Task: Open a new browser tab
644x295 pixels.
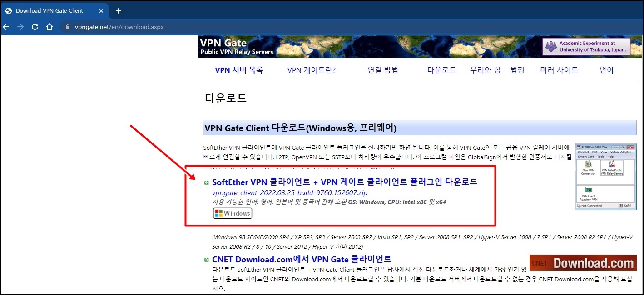Action: 119,10
